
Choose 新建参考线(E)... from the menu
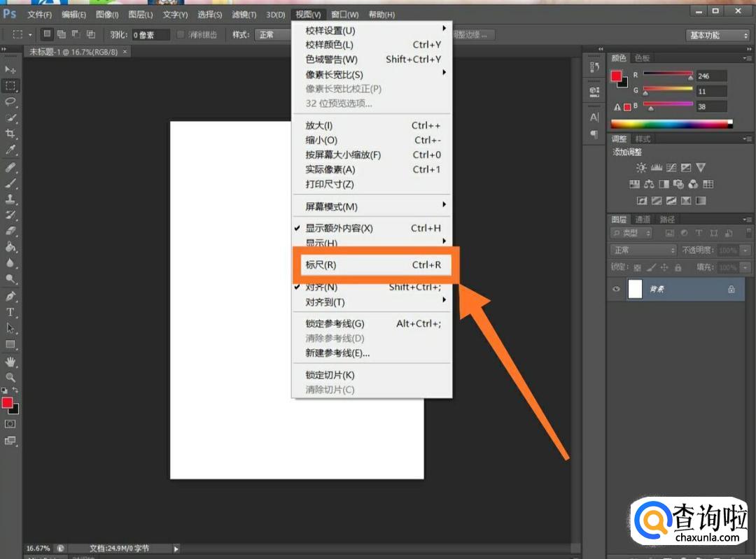click(x=337, y=353)
